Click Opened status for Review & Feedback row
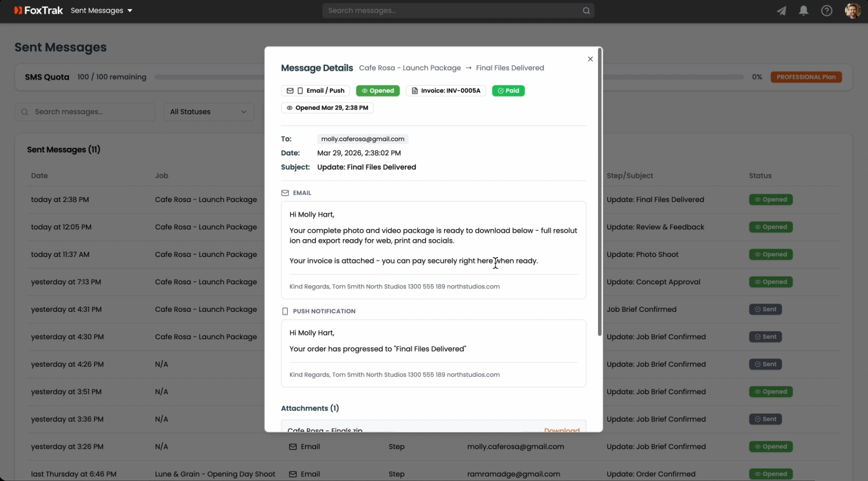 click(x=771, y=227)
